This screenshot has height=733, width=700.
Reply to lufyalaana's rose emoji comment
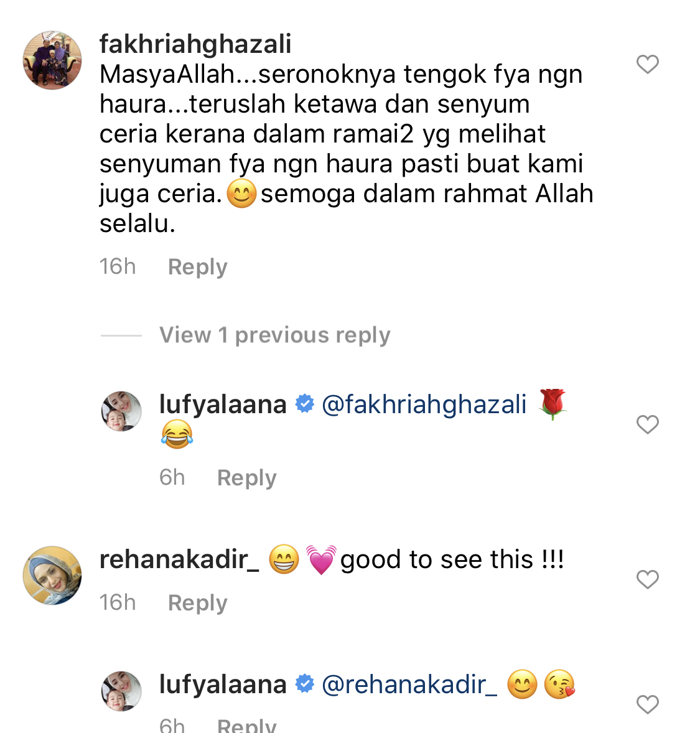(247, 478)
